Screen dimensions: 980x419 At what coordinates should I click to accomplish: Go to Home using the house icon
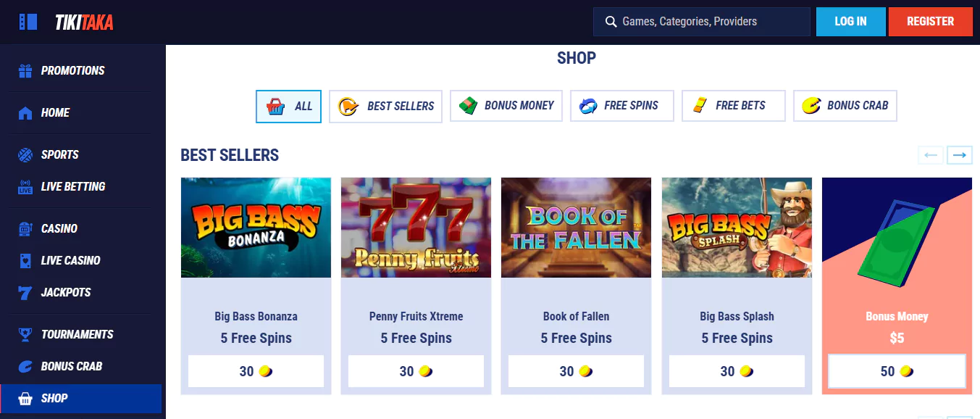click(25, 113)
